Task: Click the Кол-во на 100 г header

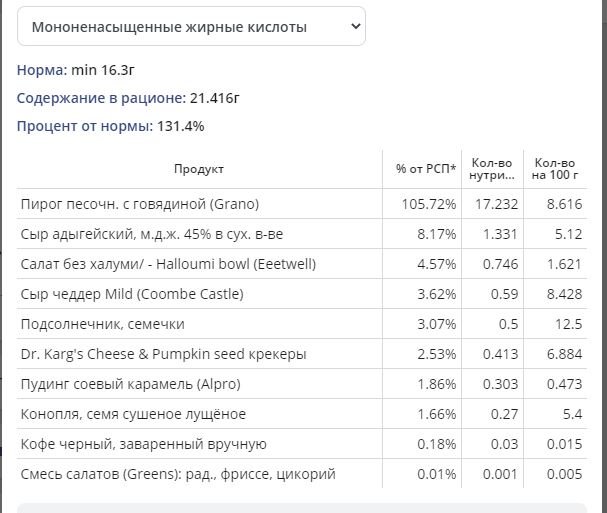Action: click(x=555, y=169)
